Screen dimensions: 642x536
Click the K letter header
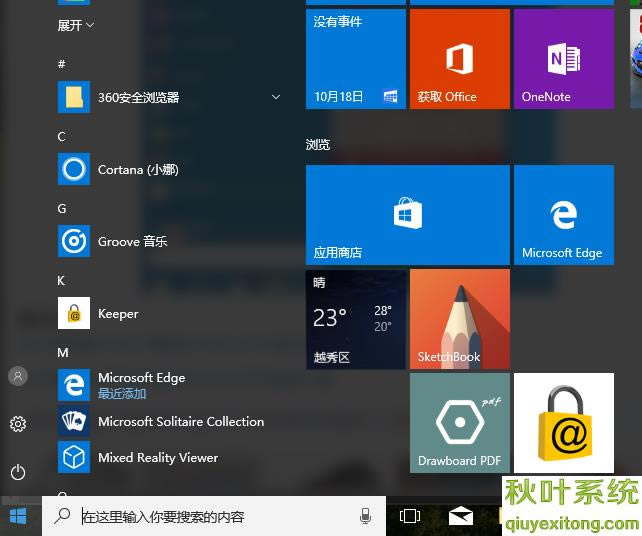(61, 280)
